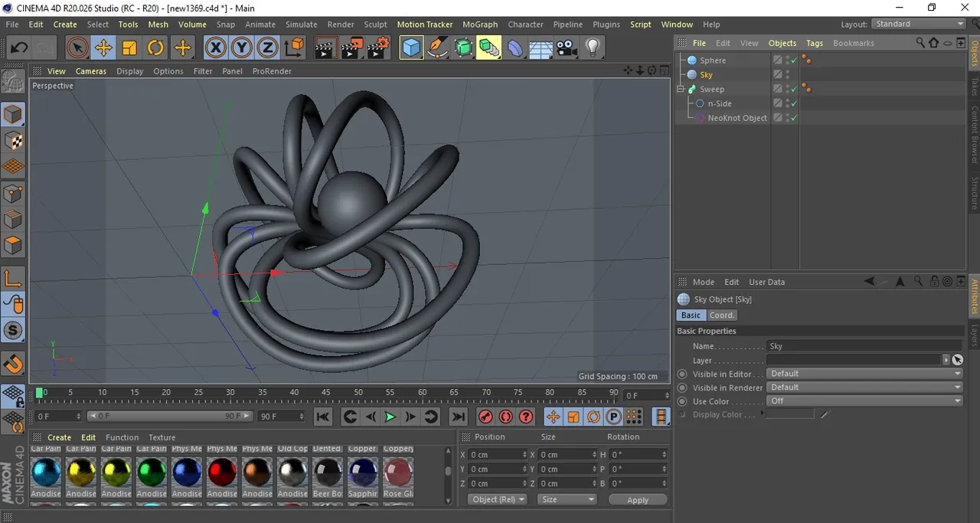This screenshot has height=523, width=980.
Task: Click the Render View icon
Action: [x=325, y=48]
